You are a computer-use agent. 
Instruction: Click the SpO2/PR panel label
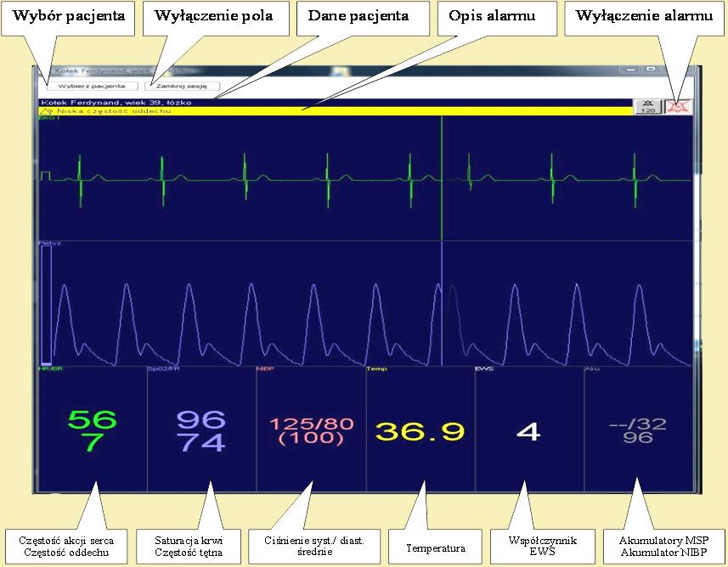point(163,369)
